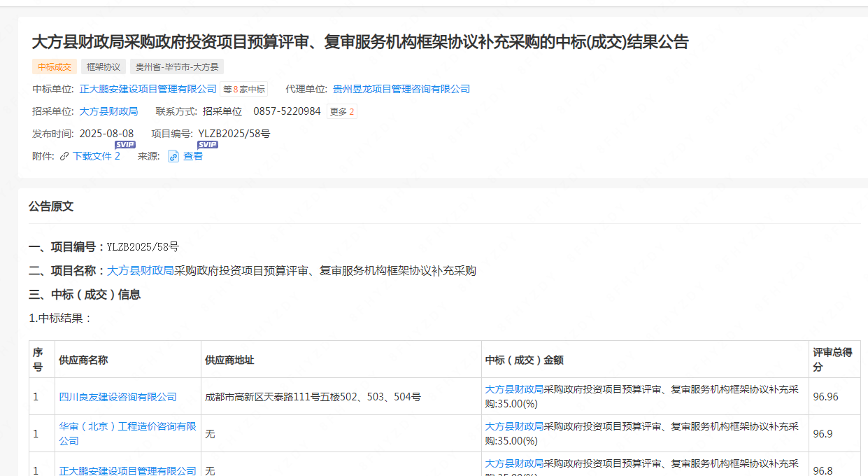Screen dimensions: 868x476
Task: Select the 中标成交 tag
Action: (55, 67)
